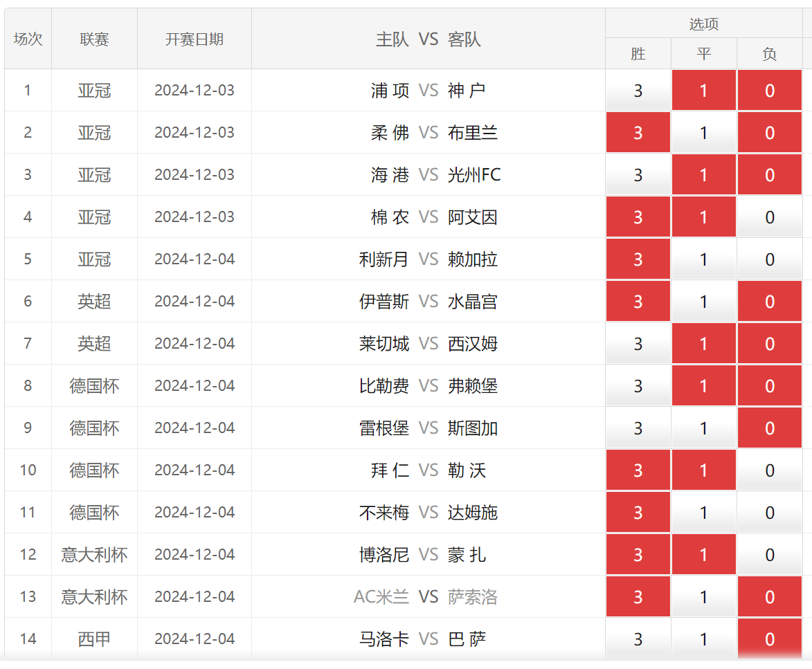This screenshot has height=669, width=812.
Task: Click the match text 浦项 VS 神户
Action: point(428,91)
